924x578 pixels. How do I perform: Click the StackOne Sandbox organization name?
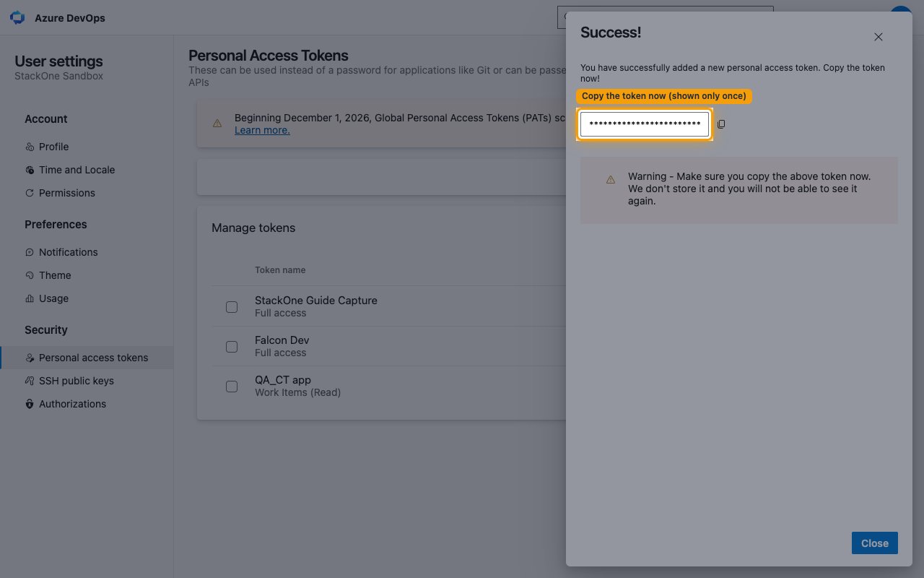(59, 76)
